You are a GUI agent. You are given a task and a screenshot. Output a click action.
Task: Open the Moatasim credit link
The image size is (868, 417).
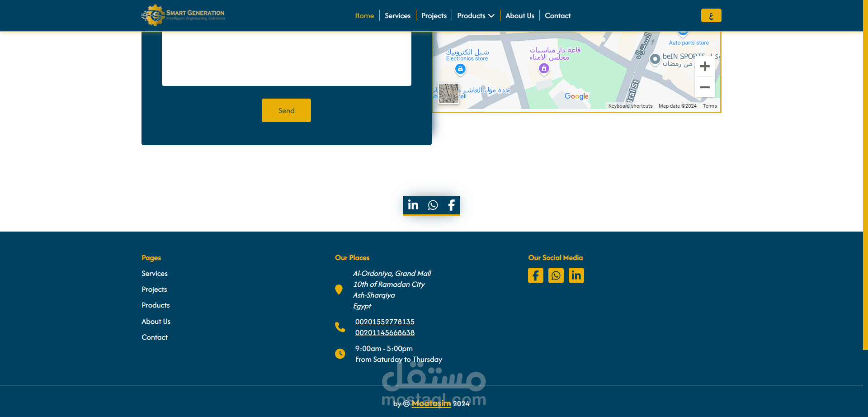[x=431, y=403]
